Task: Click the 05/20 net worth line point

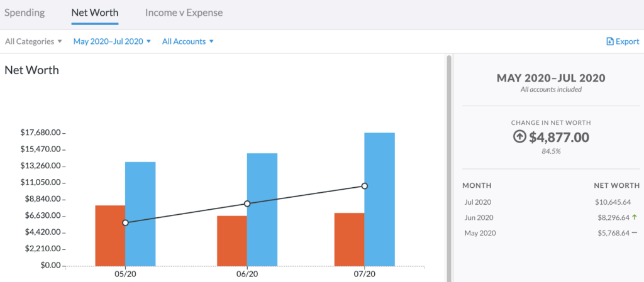Action: pyautogui.click(x=125, y=222)
